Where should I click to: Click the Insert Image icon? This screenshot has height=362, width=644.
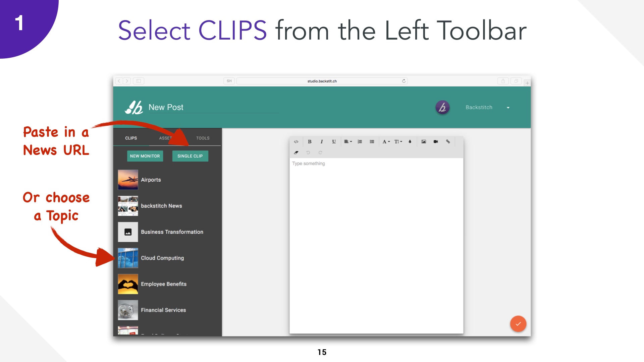coord(424,141)
